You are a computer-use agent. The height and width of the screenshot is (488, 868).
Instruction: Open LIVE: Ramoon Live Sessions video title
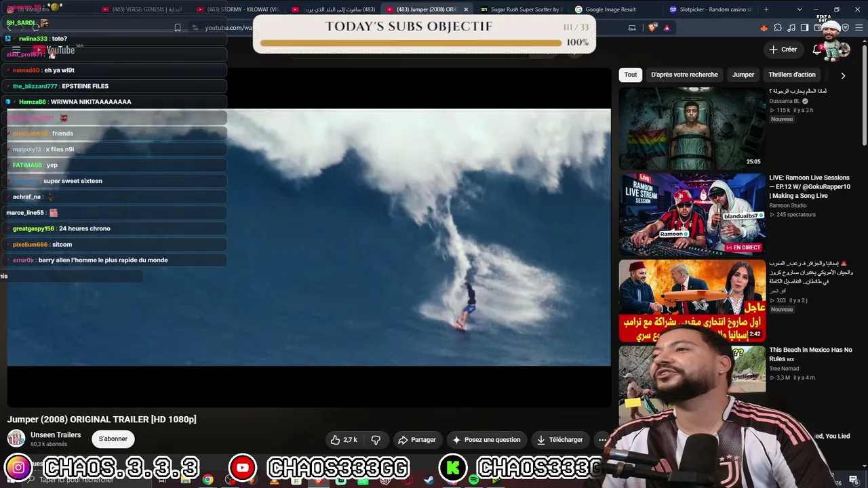[x=809, y=186]
